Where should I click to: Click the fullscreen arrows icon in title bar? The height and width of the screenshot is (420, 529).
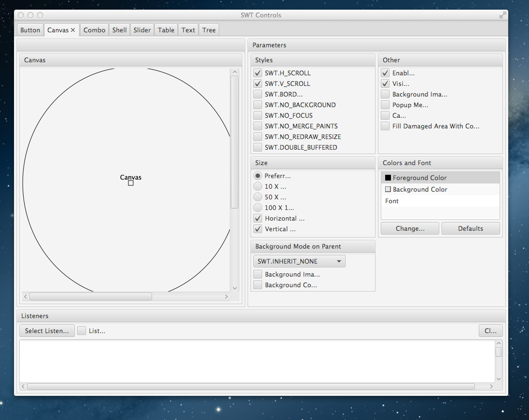[502, 15]
